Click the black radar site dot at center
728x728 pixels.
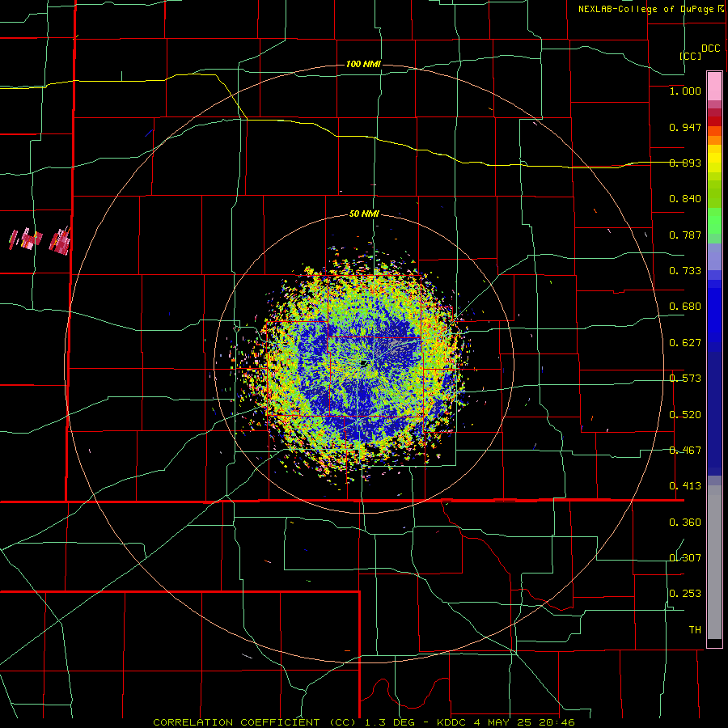coord(364,363)
